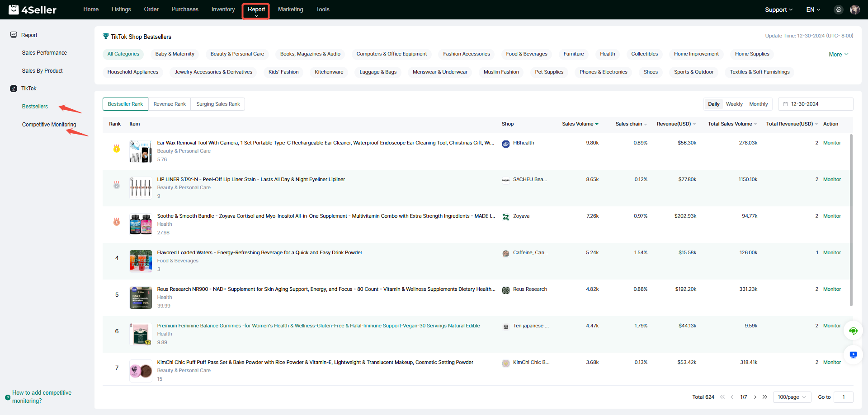Sort by Total Sales Volume column
The image size is (868, 415).
(x=732, y=124)
